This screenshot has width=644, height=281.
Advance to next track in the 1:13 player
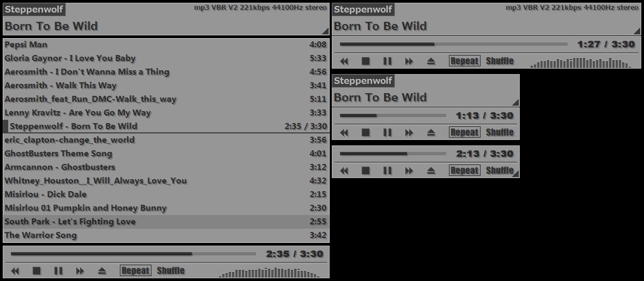[409, 132]
